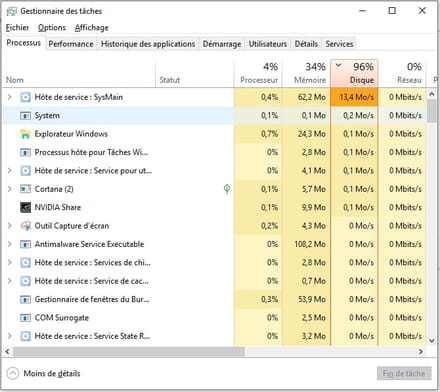Click the Explorateur Windows folder icon
Screen dimensions: 440x392
click(25, 134)
